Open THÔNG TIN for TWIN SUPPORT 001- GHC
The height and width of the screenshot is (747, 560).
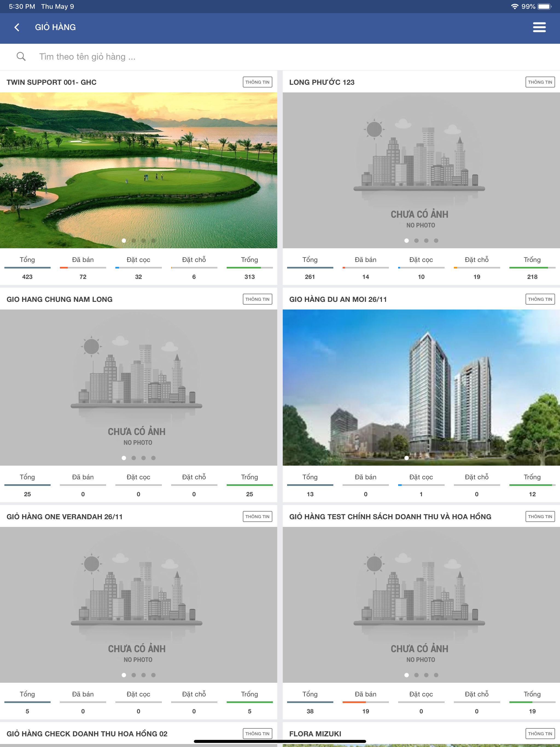(257, 82)
